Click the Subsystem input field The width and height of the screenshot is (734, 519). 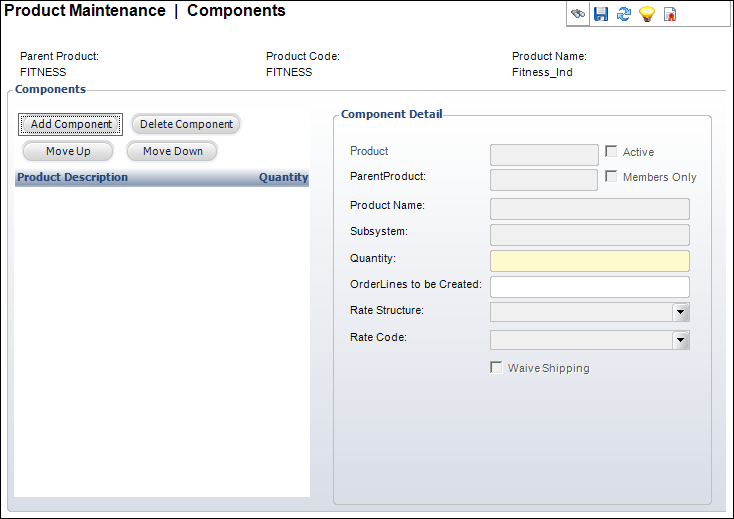[x=590, y=235]
